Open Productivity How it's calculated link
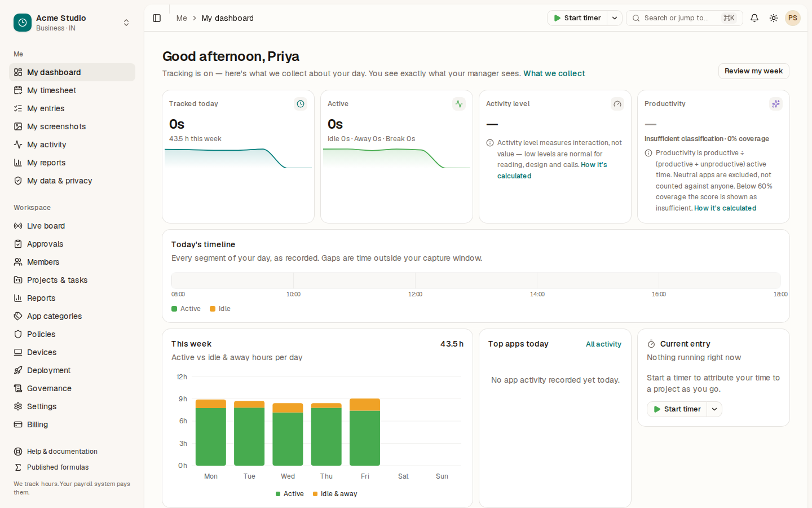Viewport: 812px width, 508px height. pyautogui.click(x=725, y=208)
